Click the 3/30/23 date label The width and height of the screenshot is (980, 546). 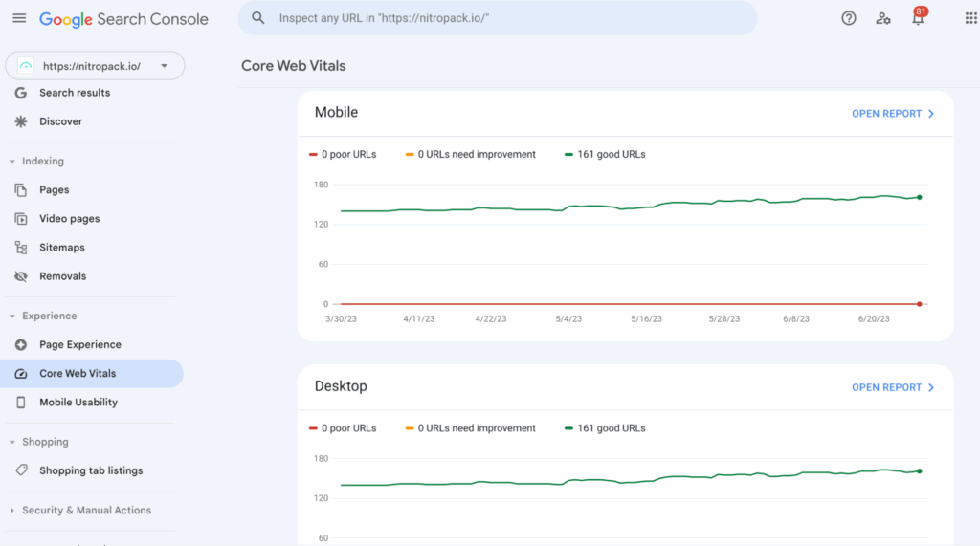pos(342,318)
